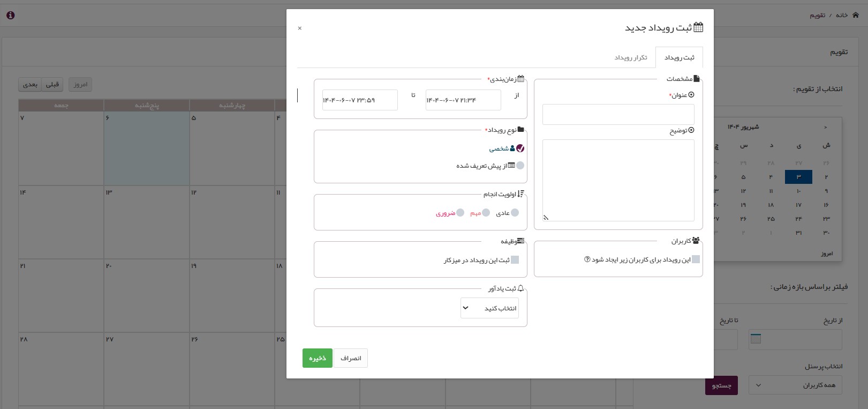
Task: Go to previous month in the mini calendar
Action: pyautogui.click(x=825, y=127)
